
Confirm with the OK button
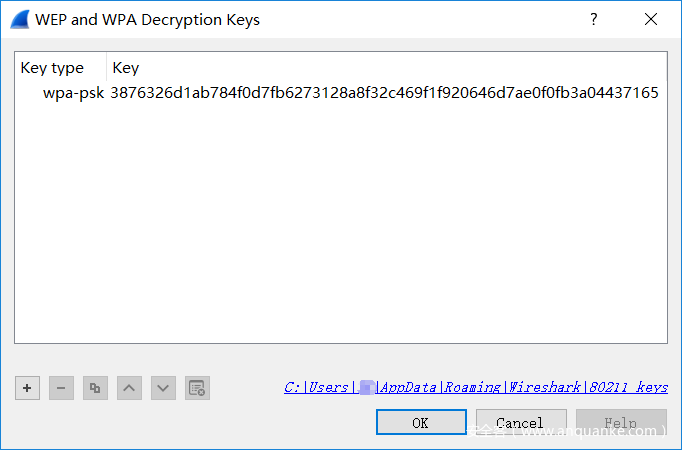coord(421,423)
